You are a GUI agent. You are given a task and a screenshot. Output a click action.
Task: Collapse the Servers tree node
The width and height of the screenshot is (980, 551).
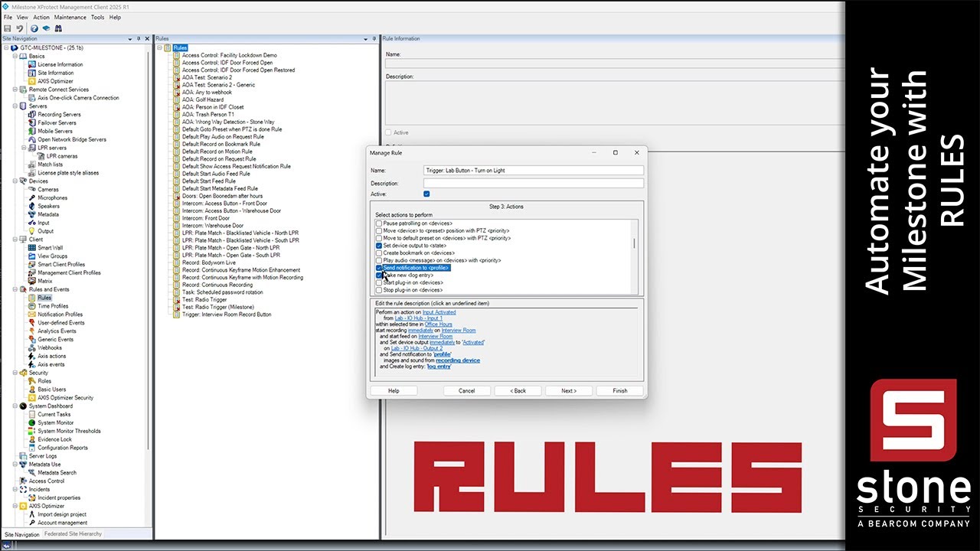(15, 106)
